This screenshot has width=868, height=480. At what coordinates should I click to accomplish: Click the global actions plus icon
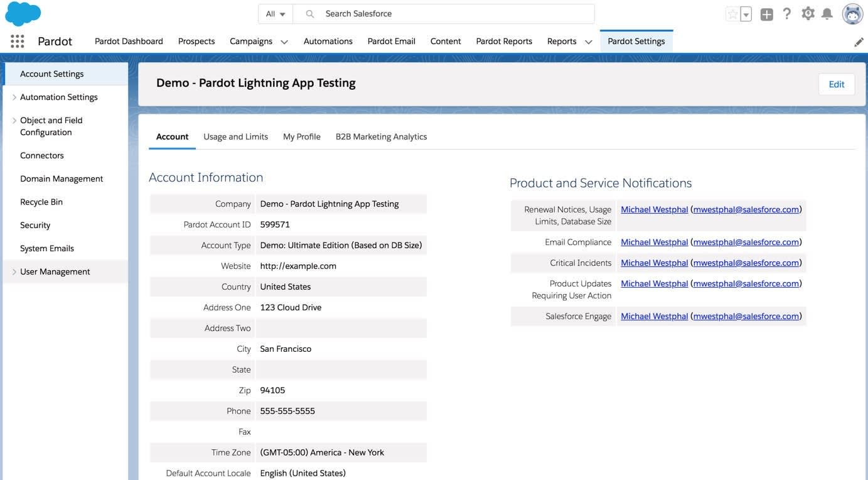766,14
